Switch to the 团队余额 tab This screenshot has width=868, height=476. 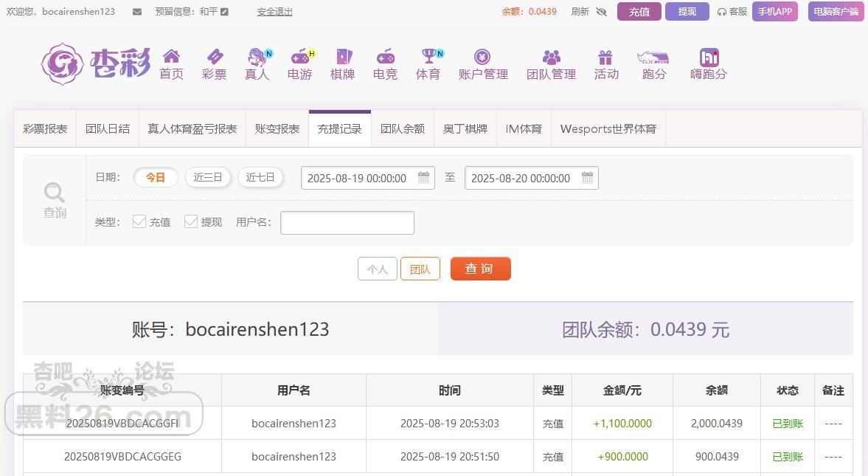coord(402,128)
